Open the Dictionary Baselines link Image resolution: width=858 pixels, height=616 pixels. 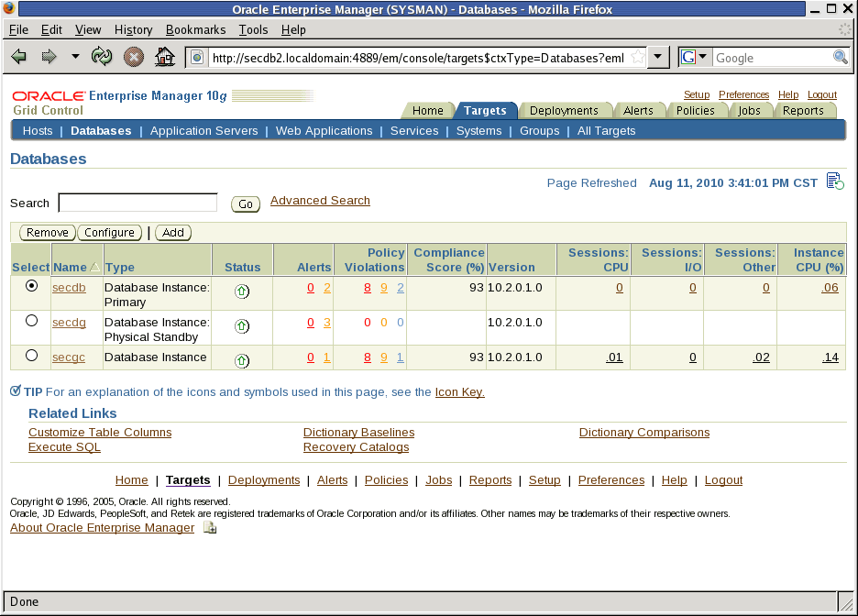pos(359,432)
